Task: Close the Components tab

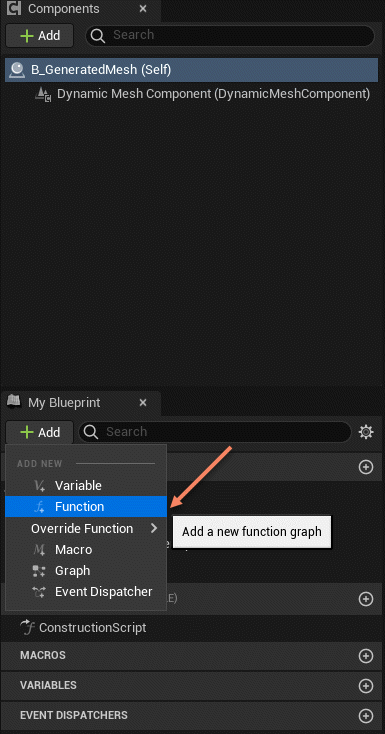Action: click(143, 9)
